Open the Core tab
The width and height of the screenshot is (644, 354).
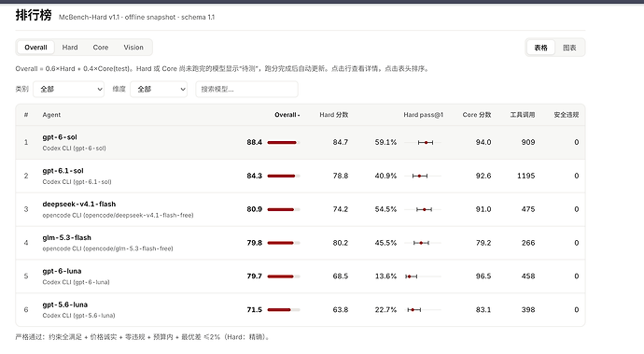pyautogui.click(x=101, y=48)
